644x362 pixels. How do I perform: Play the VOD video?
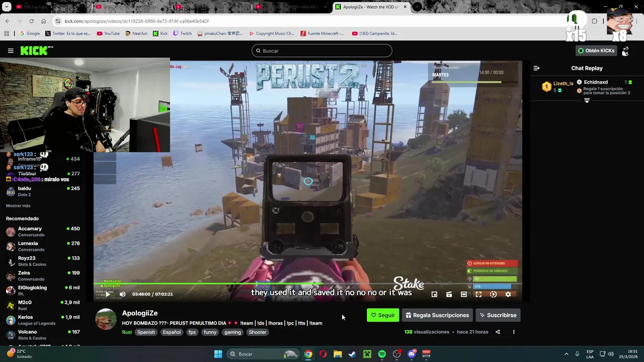point(107,294)
